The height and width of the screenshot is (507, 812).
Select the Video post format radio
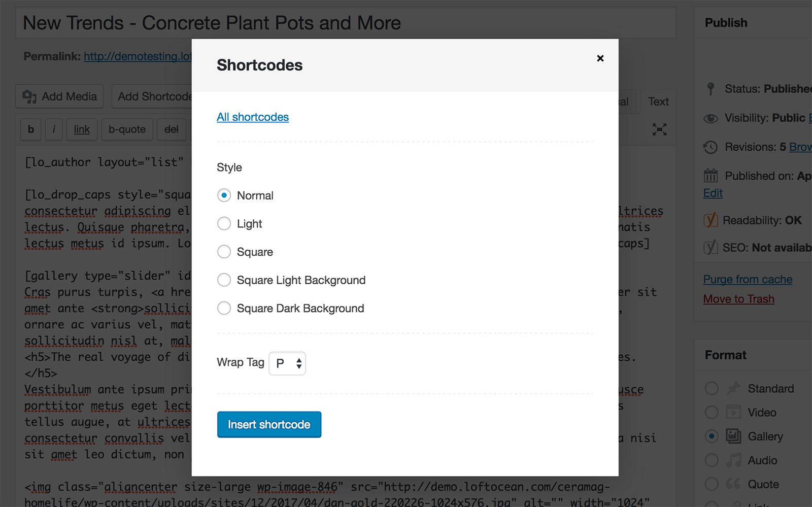click(712, 413)
